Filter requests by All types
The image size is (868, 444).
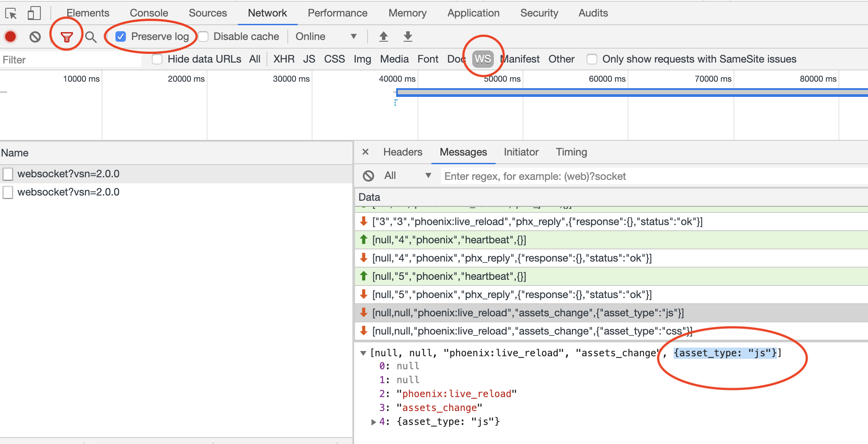(255, 59)
